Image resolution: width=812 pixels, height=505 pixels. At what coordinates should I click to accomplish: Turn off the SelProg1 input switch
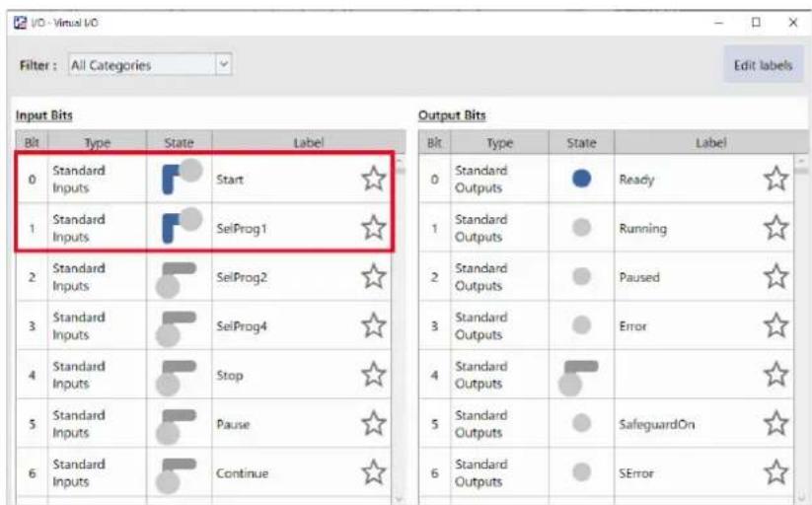coord(182,225)
